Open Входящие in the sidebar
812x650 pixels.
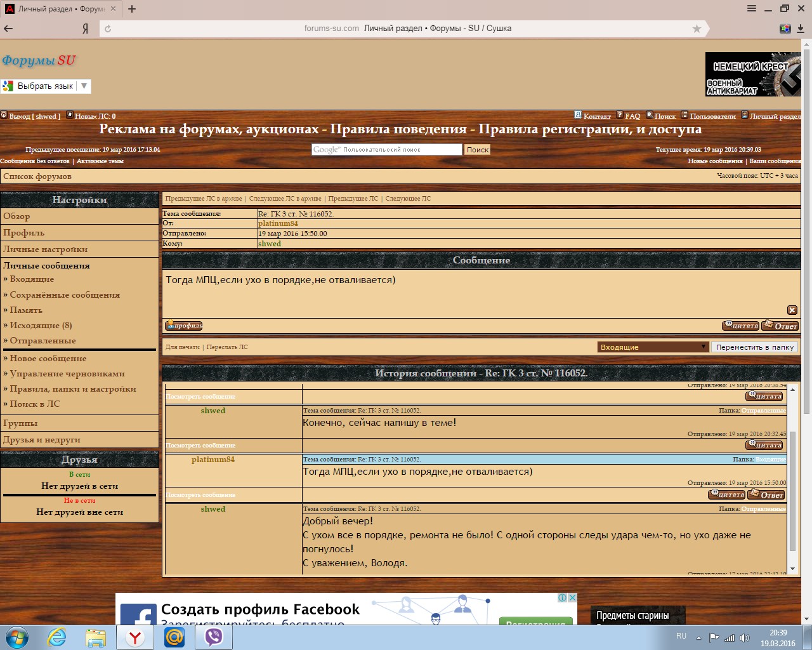pos(32,279)
